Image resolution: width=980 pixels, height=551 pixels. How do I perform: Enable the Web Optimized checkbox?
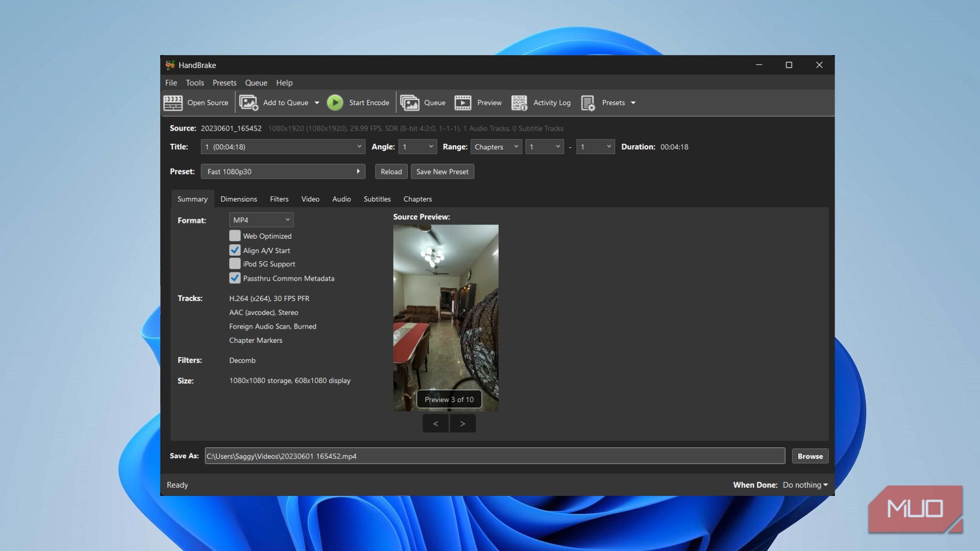tap(235, 236)
